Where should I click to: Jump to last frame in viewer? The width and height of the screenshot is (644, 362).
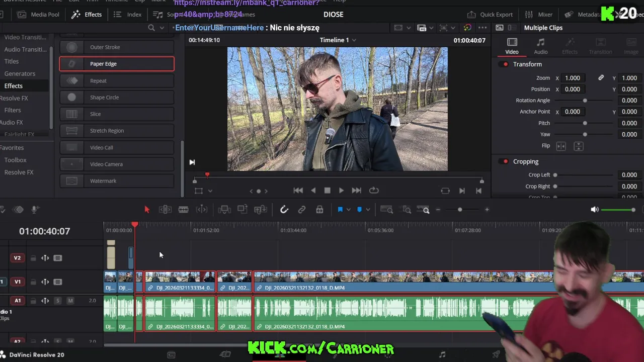pyautogui.click(x=356, y=191)
